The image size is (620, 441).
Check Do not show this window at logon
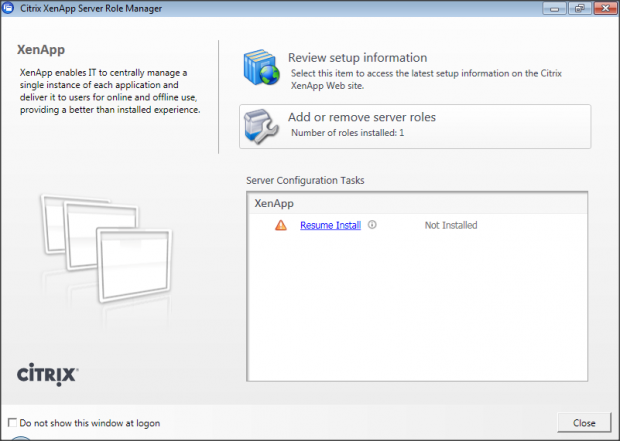[x=13, y=422]
